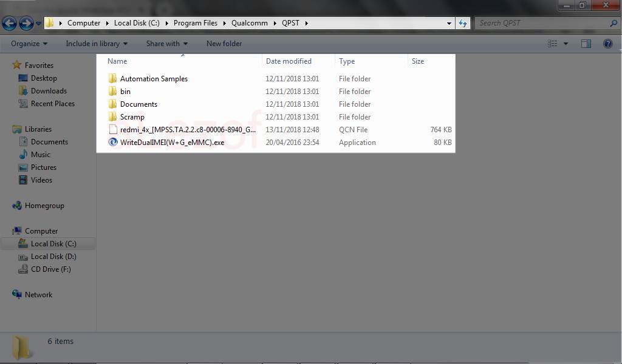This screenshot has height=364, width=622.
Task: Select QPST in the breadcrumb
Action: (290, 23)
